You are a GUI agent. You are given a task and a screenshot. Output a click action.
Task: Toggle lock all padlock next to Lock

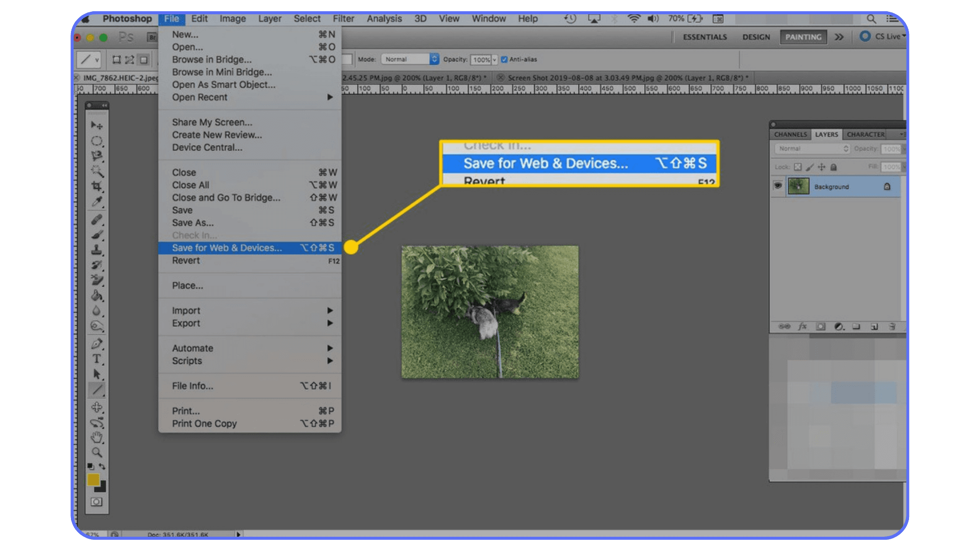(834, 167)
